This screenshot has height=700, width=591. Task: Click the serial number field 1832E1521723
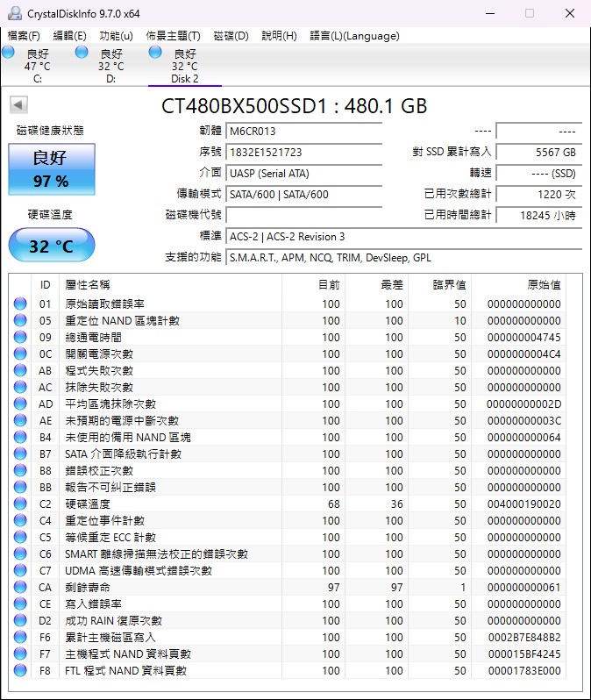pyautogui.click(x=304, y=153)
